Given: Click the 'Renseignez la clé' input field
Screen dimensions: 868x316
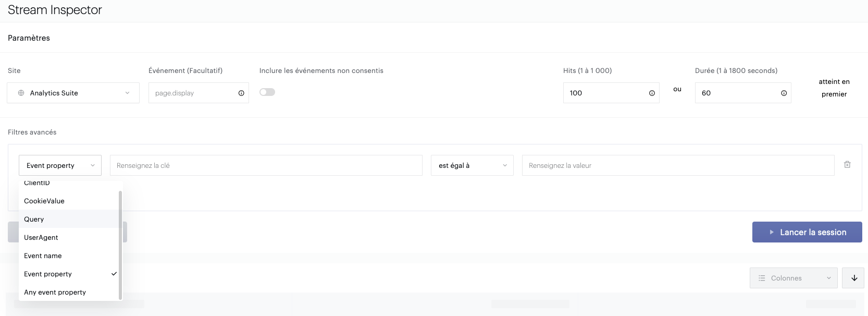Looking at the screenshot, I should [x=266, y=165].
